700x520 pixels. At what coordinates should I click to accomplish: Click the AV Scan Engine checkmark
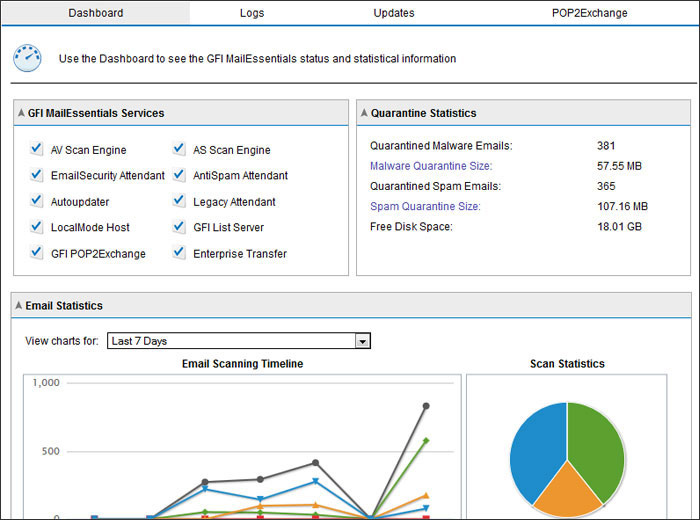(37, 148)
